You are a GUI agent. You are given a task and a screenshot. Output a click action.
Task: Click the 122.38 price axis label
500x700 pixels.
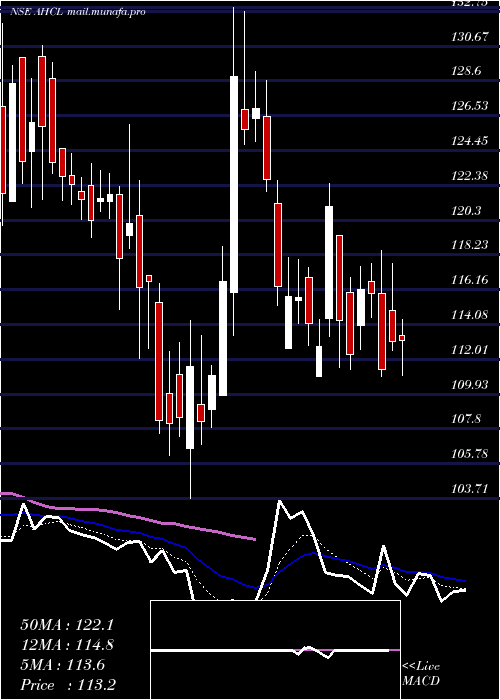[470, 176]
